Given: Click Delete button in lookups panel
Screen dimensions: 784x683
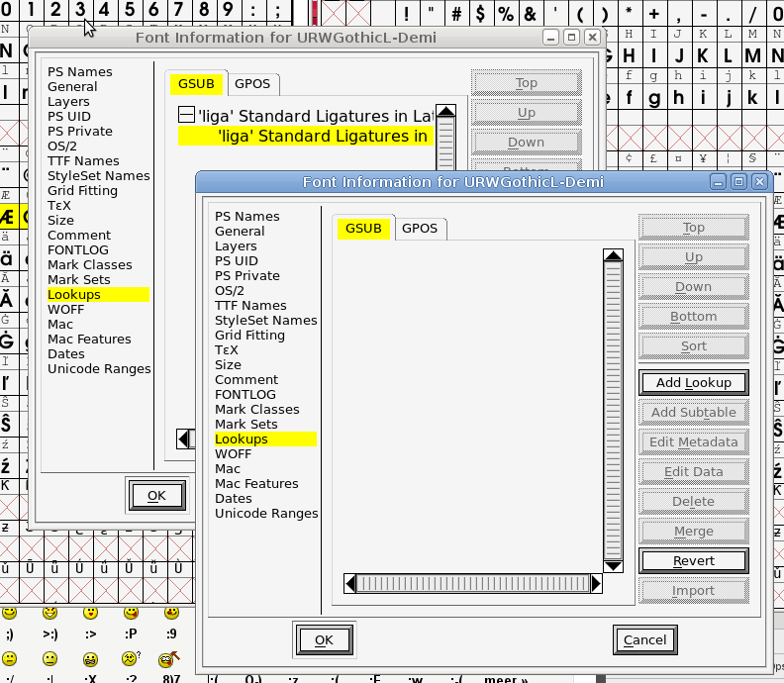Looking at the screenshot, I should 694,502.
